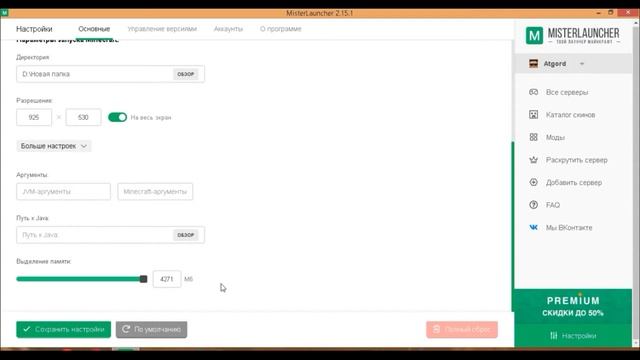Toggle the fullscreen switch На весь экран
640x360 pixels.
[x=118, y=118]
